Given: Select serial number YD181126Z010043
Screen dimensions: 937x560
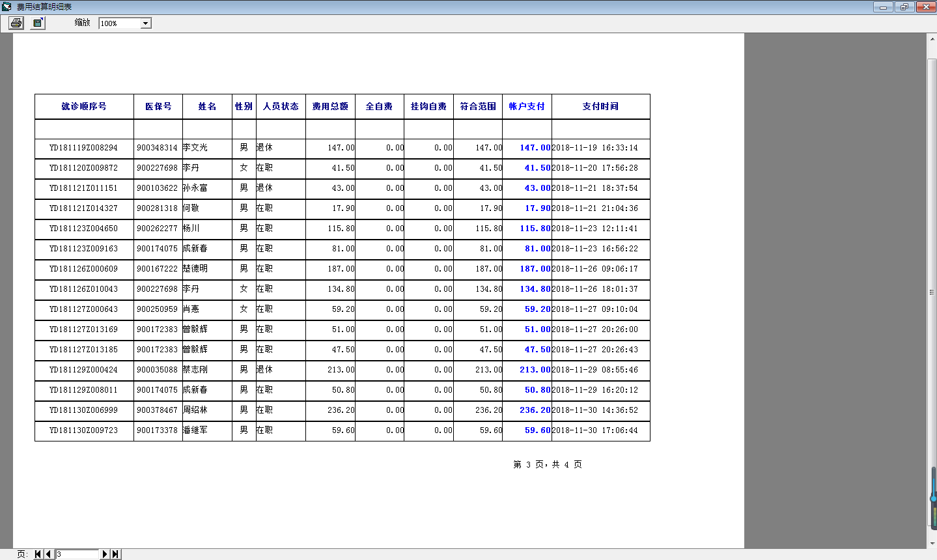Looking at the screenshot, I should tap(84, 289).
